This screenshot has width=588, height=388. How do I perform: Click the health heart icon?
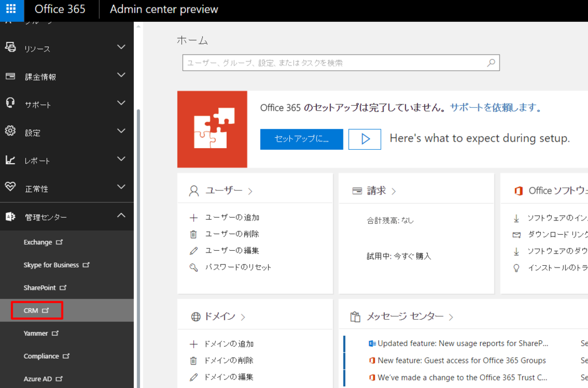coord(10,187)
